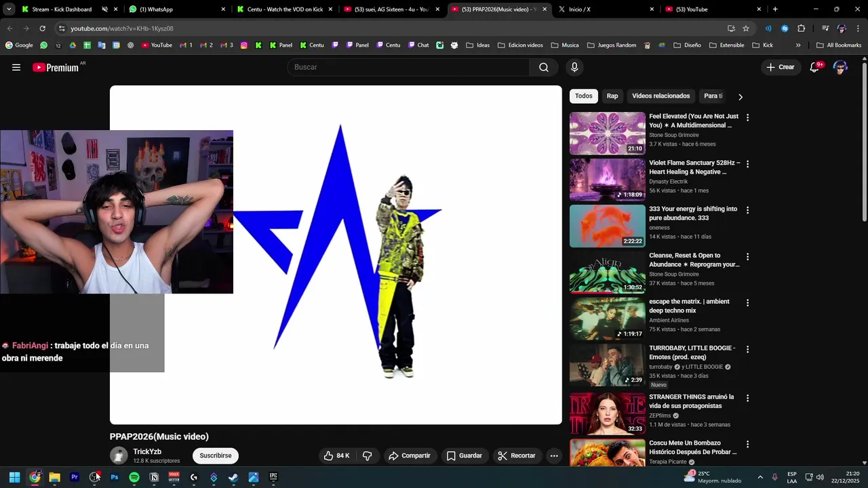Click the Buscar search field
Image resolution: width=868 pixels, height=488 pixels.
[x=408, y=67]
